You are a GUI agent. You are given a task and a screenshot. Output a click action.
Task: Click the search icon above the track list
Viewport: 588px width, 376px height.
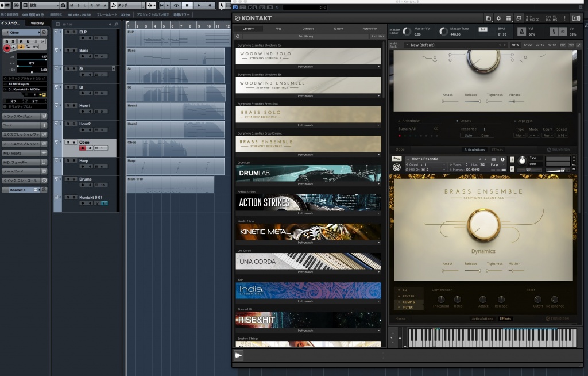(116, 24)
